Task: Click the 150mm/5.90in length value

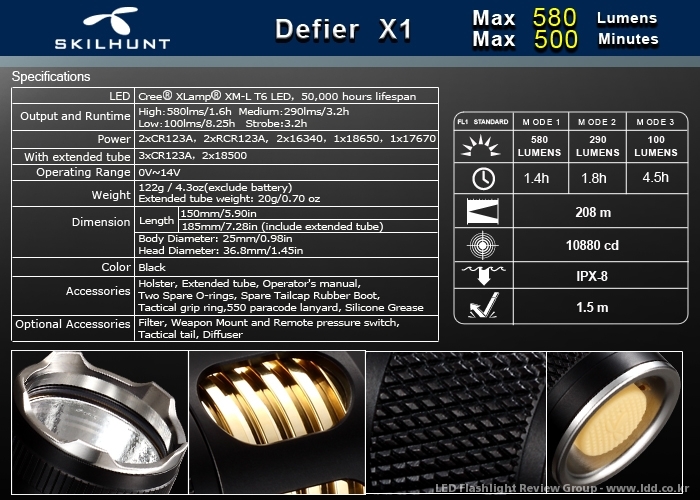Action: click(x=218, y=213)
